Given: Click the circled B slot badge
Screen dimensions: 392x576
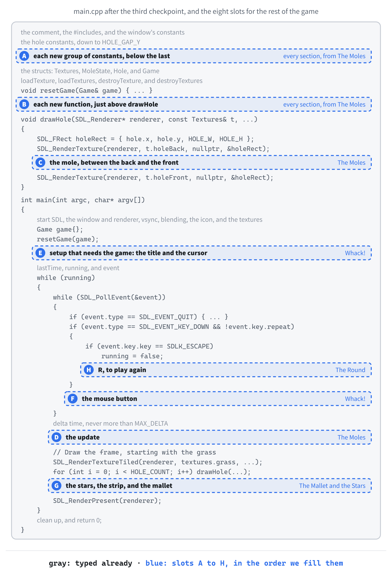Looking at the screenshot, I should pyautogui.click(x=24, y=104).
